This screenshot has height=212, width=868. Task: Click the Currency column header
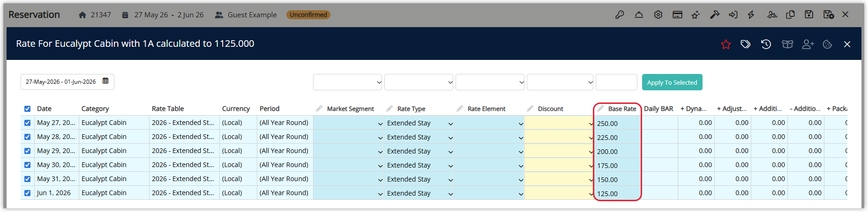click(x=236, y=109)
